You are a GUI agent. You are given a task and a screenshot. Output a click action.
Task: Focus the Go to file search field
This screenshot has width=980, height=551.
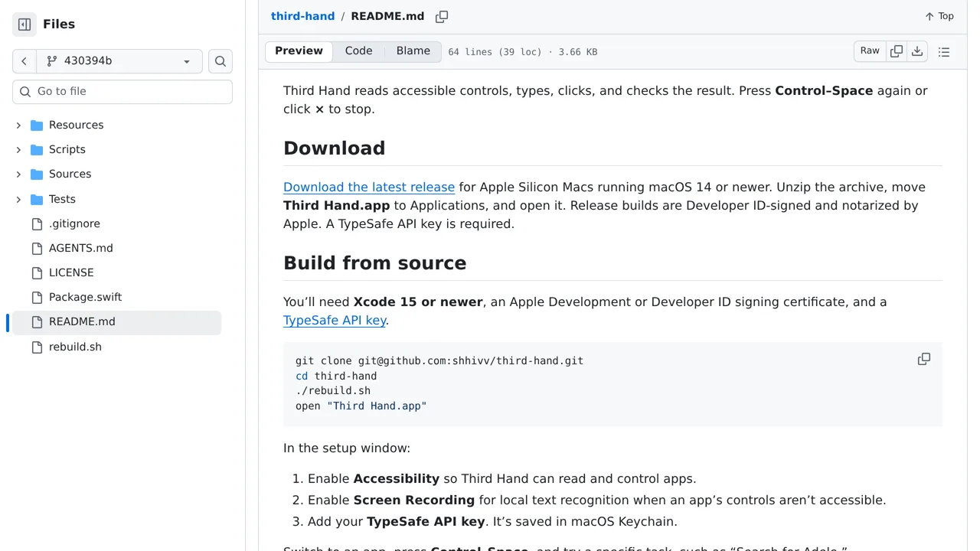[122, 92]
